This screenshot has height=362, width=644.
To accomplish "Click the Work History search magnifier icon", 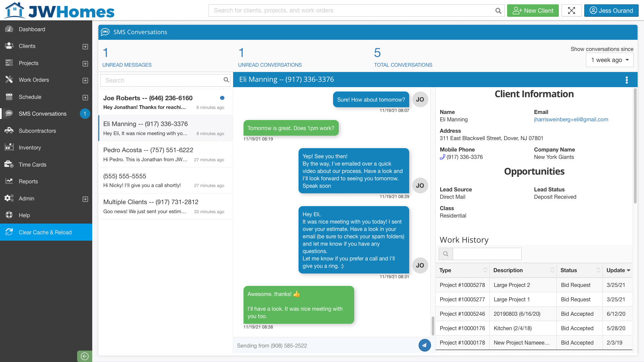I will (446, 254).
